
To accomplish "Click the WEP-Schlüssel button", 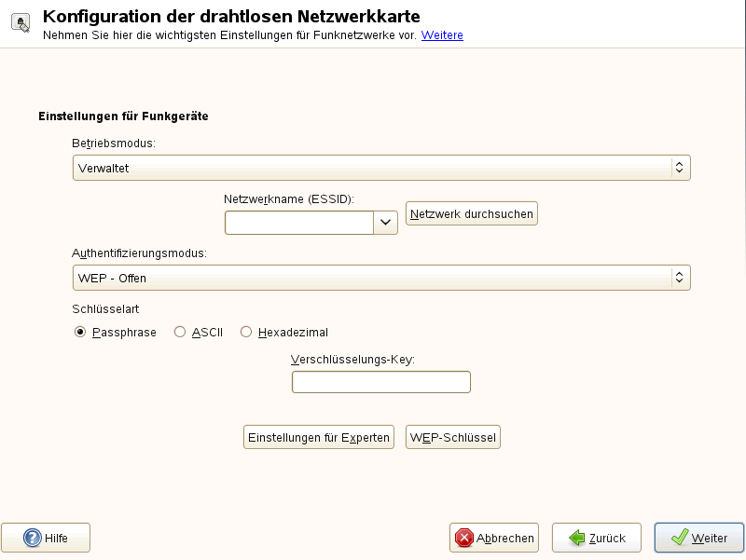I will [x=453, y=437].
